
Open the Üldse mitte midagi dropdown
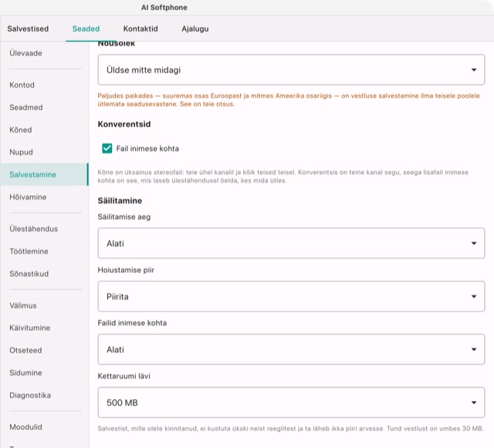pos(291,69)
